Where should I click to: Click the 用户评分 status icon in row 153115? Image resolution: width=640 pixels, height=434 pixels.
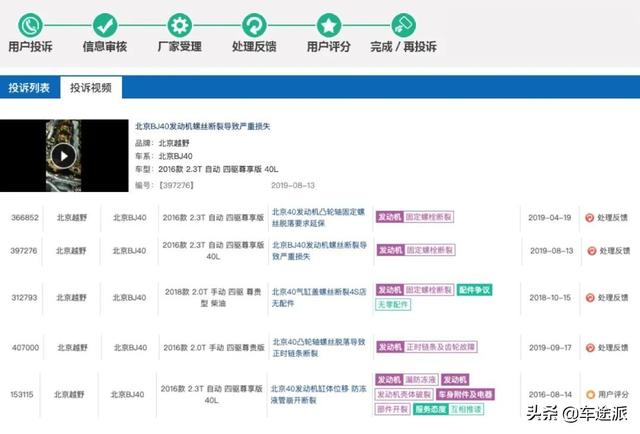pos(590,395)
